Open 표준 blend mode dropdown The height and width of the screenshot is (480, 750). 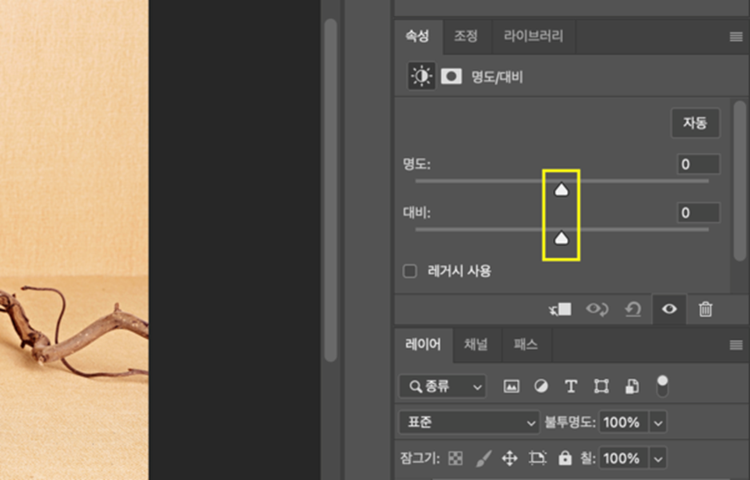(x=469, y=423)
